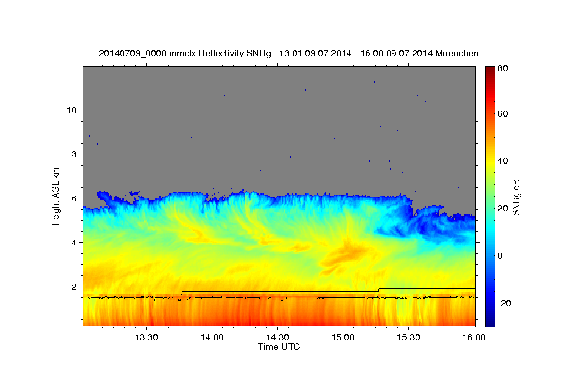Click the colorbar value 20
Viewport: 588px width, 392px height.
(504, 208)
